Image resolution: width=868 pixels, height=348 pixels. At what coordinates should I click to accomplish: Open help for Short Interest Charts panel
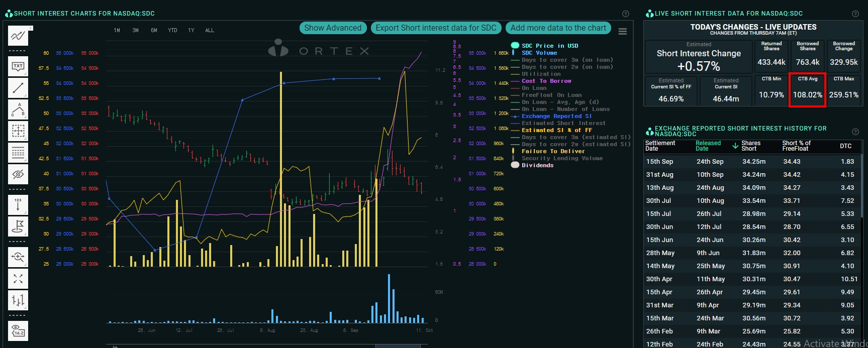click(625, 14)
